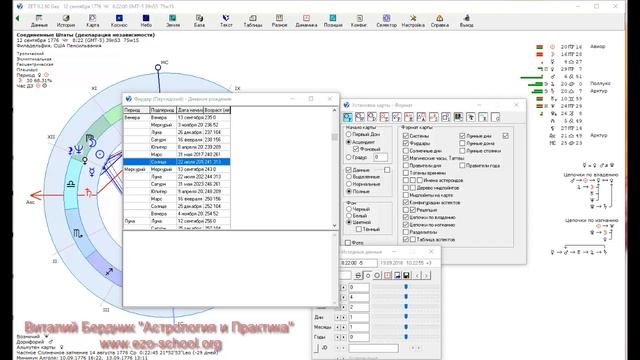Click the Дни slider handle
The height and width of the screenshot is (360, 640).
click(406, 317)
